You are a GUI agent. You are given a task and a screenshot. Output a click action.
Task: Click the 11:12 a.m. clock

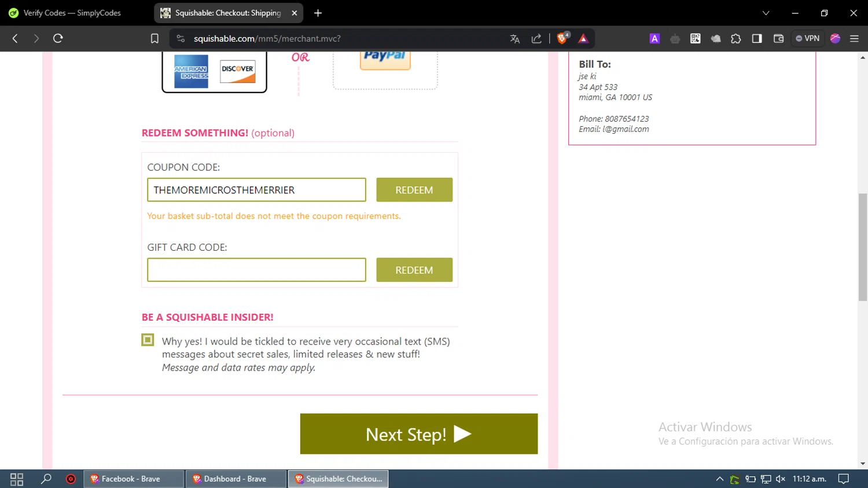pos(809,479)
